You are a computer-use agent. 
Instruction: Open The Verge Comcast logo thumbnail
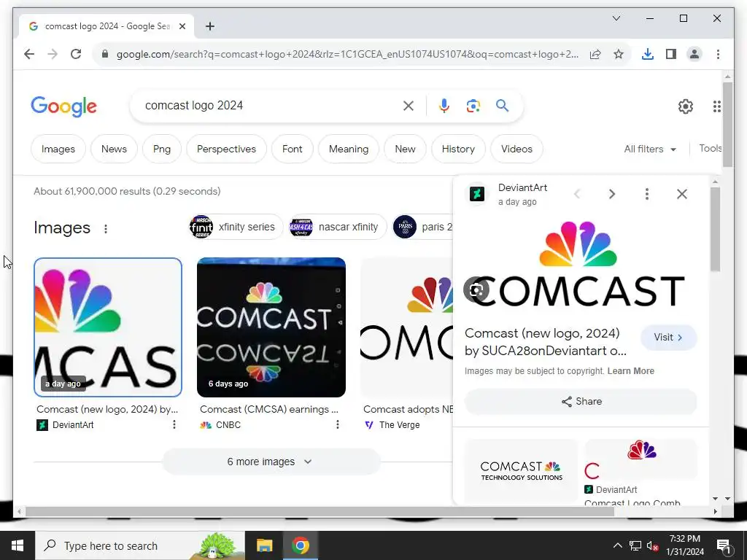407,327
